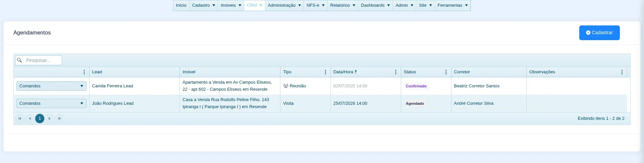This screenshot has width=644, height=163.
Task: Expand the Ferramentas menu
Action: (453, 5)
